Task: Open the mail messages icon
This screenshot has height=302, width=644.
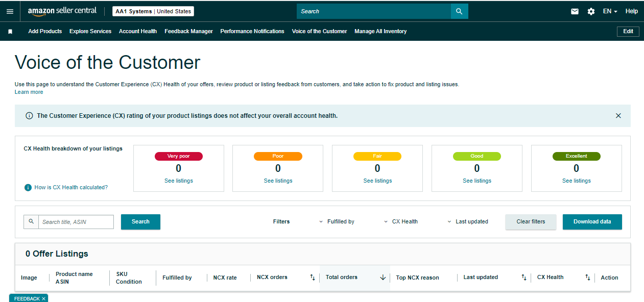Action: pyautogui.click(x=575, y=11)
